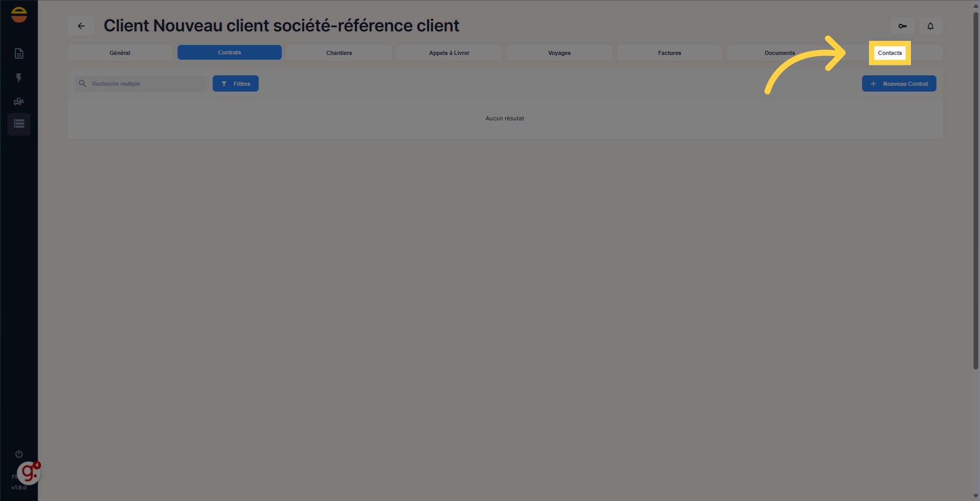
Task: Click the truck/machinery sidebar icon
Action: coord(19,101)
